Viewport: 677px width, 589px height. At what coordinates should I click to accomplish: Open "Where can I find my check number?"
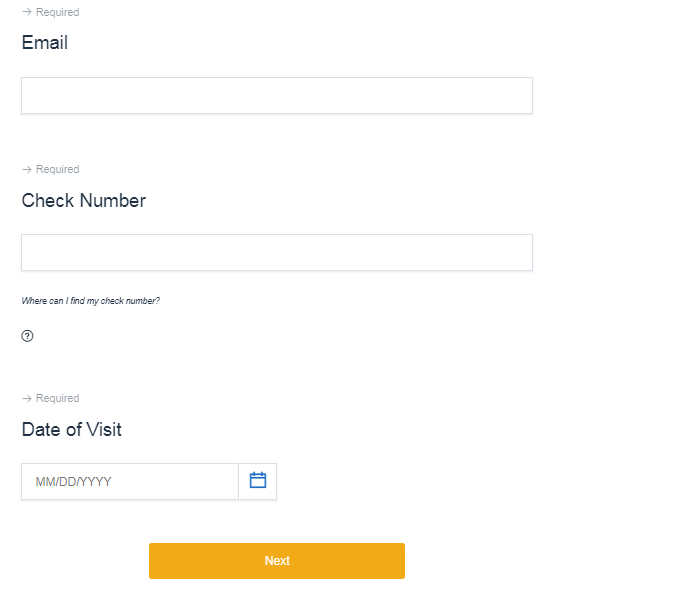point(91,301)
